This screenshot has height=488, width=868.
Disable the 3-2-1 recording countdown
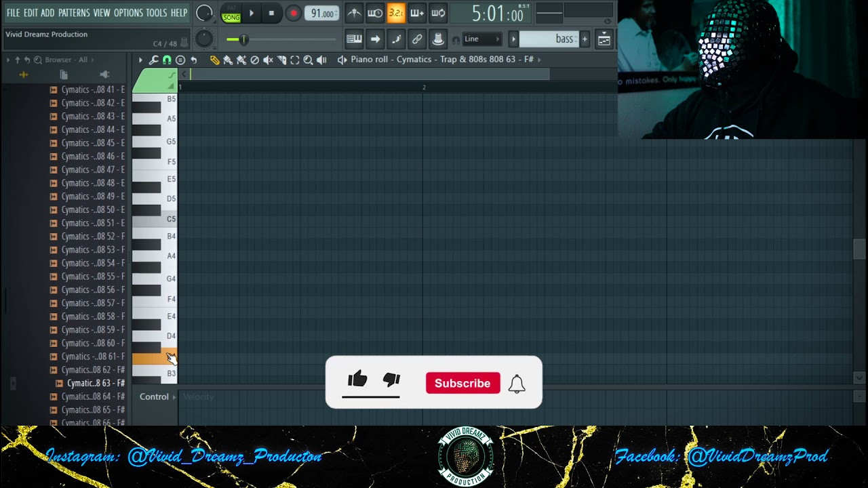(396, 13)
